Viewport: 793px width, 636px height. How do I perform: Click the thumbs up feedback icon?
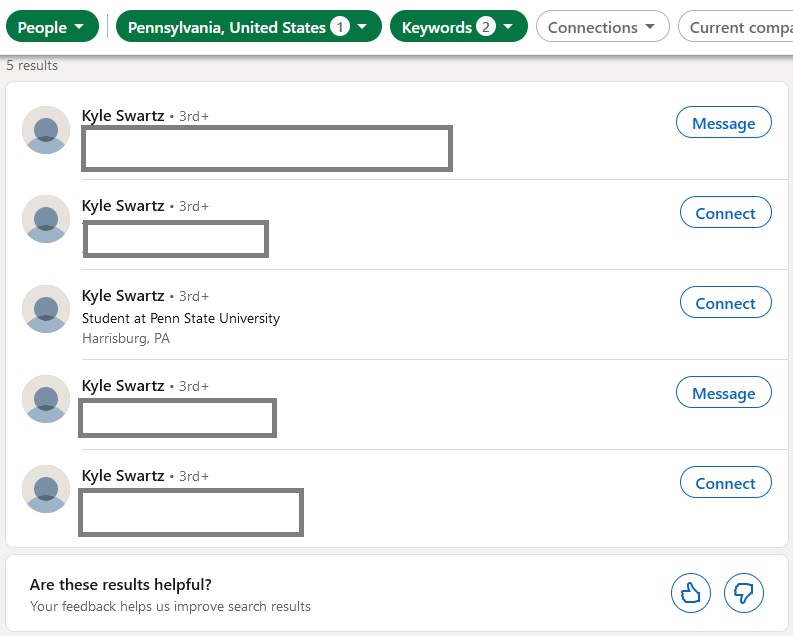691,593
